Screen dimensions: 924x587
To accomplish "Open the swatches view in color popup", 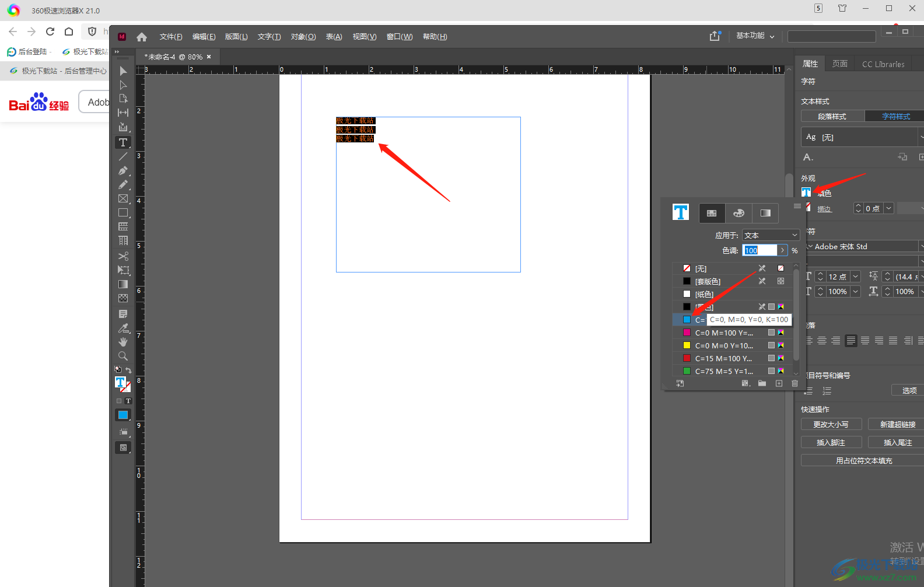I will [712, 213].
